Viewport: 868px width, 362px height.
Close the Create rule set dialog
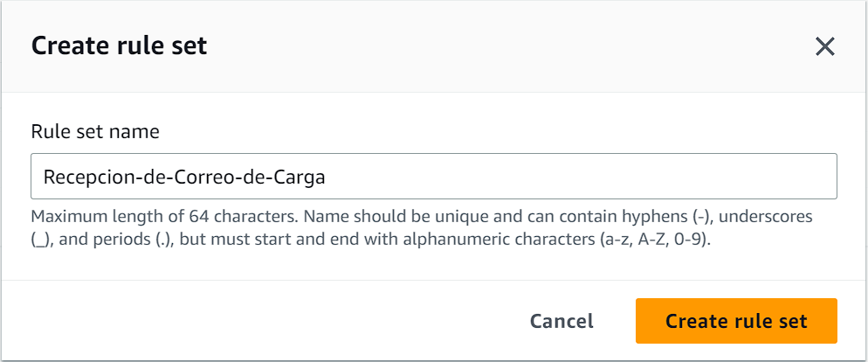pyautogui.click(x=824, y=47)
